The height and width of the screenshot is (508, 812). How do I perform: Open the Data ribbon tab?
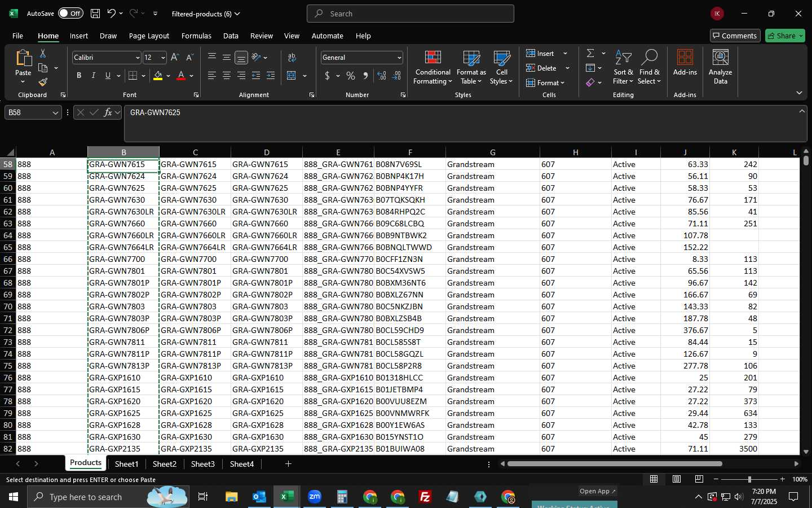pyautogui.click(x=231, y=36)
